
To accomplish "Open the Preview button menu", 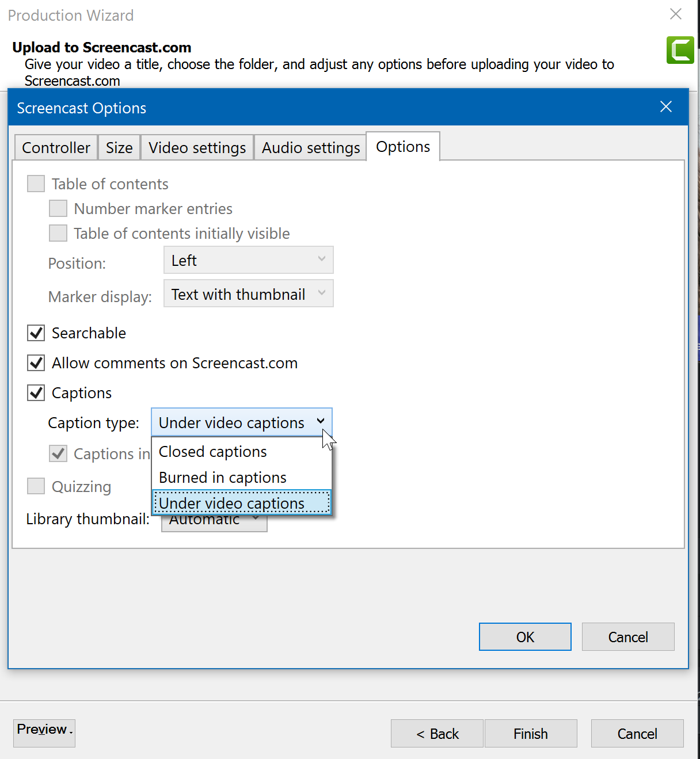I will click(44, 733).
